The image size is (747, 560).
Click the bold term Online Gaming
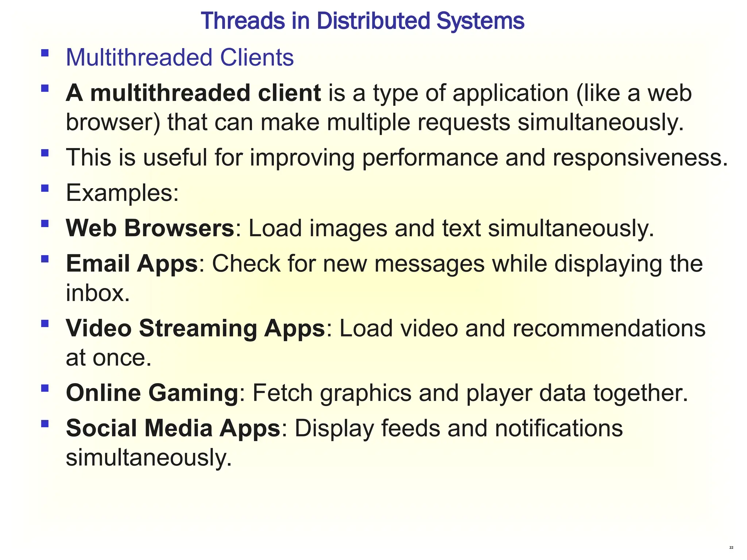152,393
